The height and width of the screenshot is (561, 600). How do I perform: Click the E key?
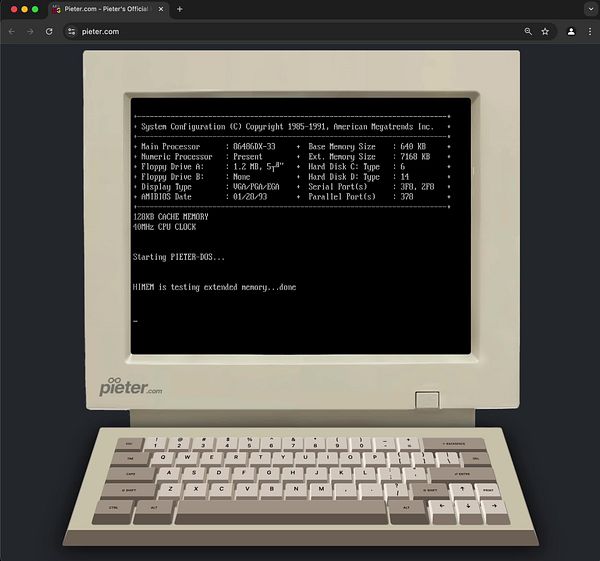pyautogui.click(x=212, y=458)
